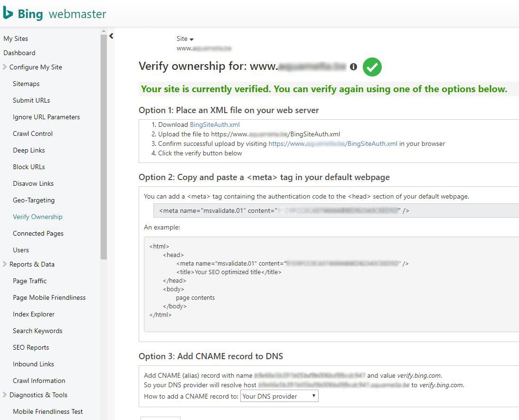Click the meta tag code field
The width and height of the screenshot is (519, 420).
(336, 210)
